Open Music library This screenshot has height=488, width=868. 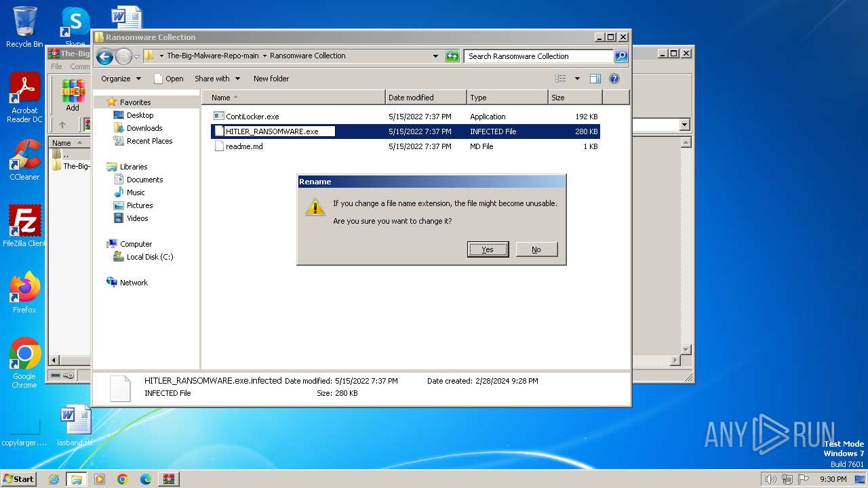136,192
